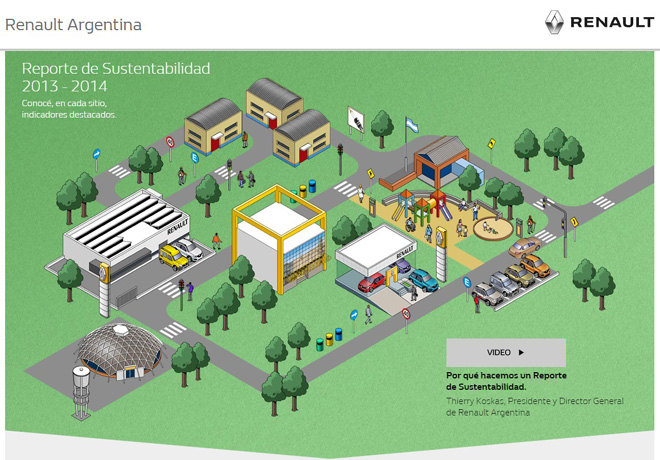Play the VIDEO button
The image size is (660, 460).
coord(505,352)
